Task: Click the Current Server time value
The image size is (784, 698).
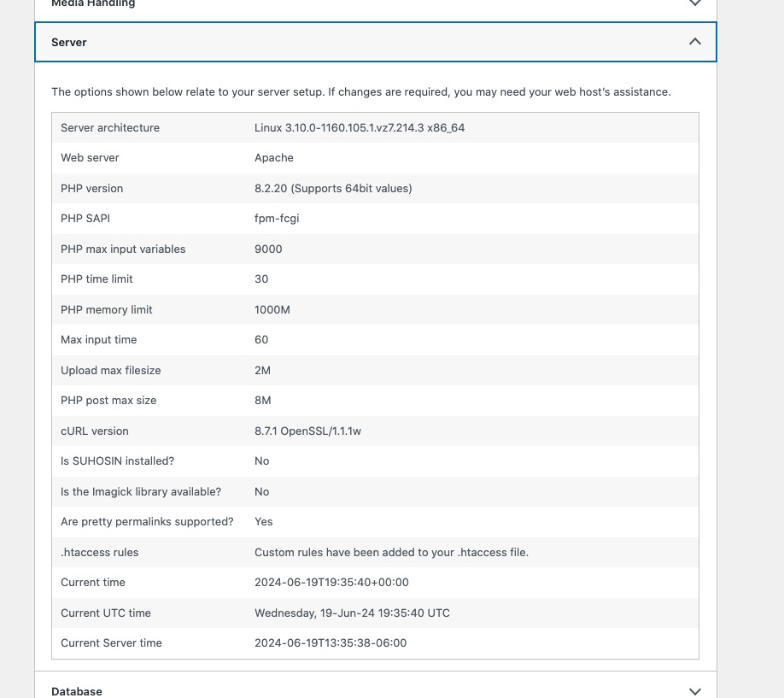Action: [330, 643]
